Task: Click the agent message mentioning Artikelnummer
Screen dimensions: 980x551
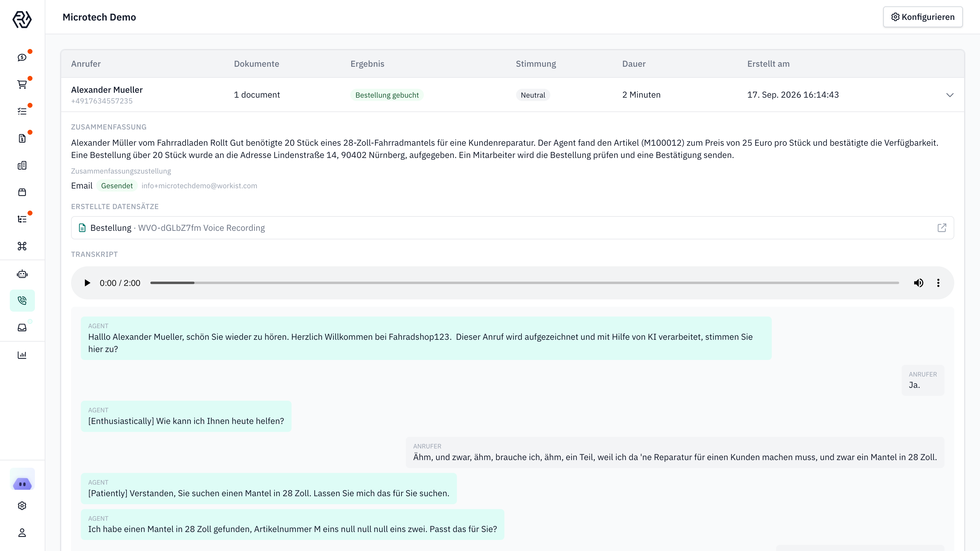Action: [292, 524]
